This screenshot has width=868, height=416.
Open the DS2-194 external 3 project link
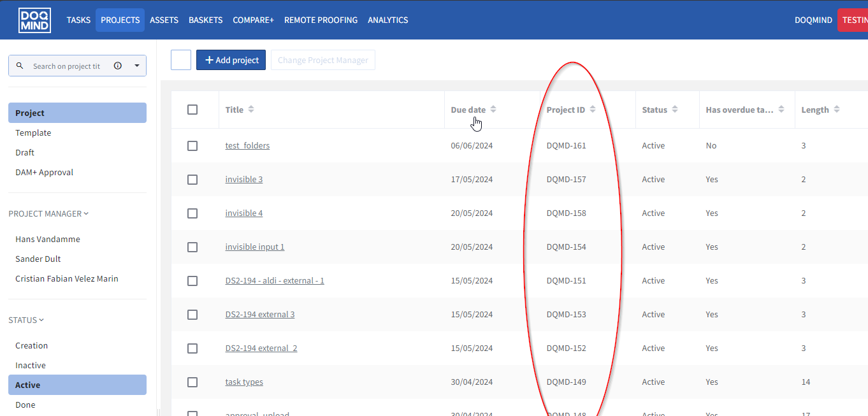[260, 315]
